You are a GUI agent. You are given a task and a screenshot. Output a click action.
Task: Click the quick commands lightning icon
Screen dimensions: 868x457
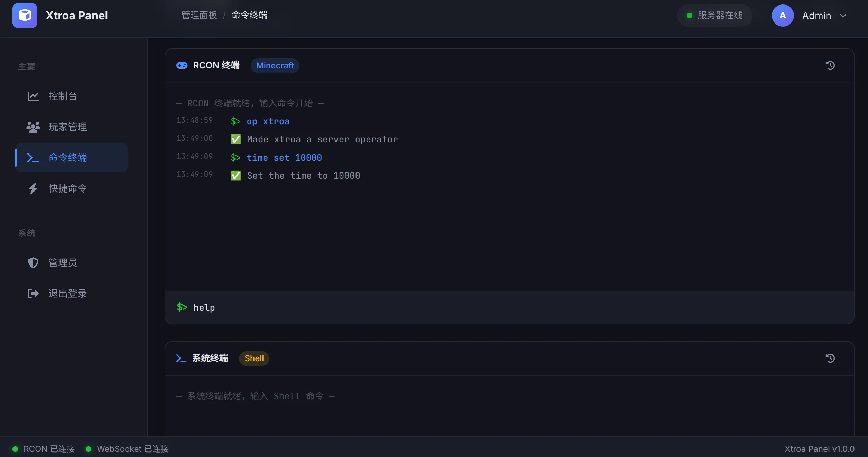tap(33, 188)
